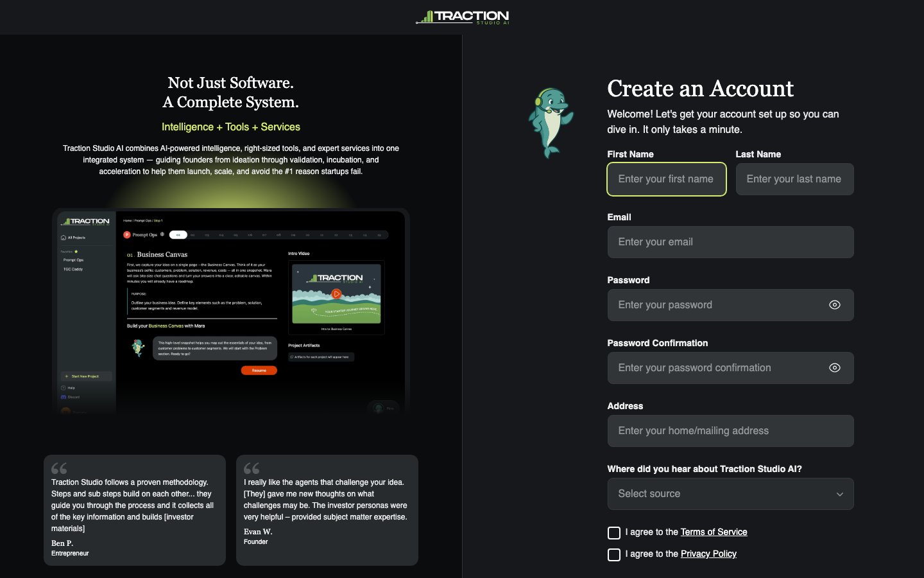Click the quote mark icon on Evan W. card
This screenshot has width=924, height=578.
coord(252,468)
